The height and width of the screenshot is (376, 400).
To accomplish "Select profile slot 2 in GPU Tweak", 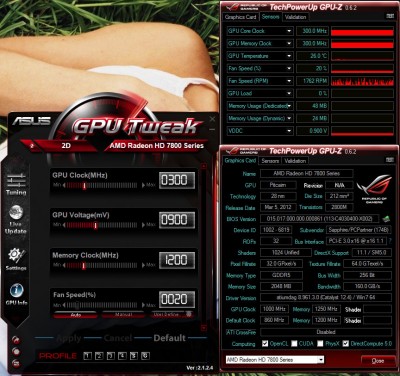I will pyautogui.click(x=99, y=356).
